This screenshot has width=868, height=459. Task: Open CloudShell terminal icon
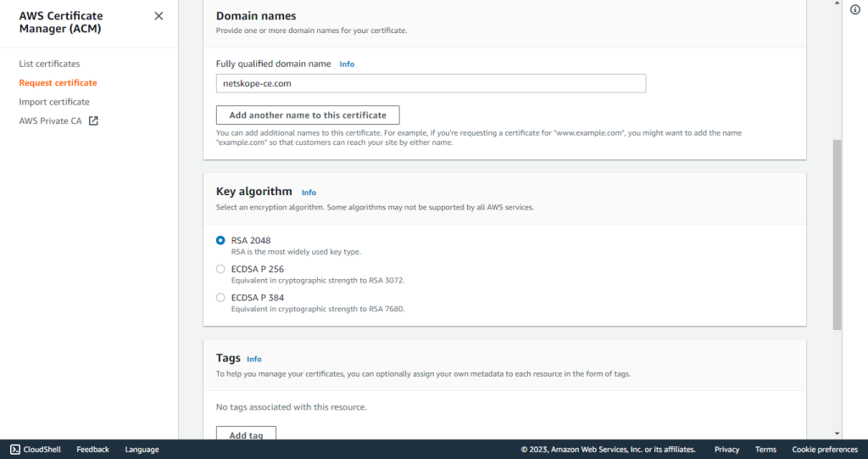[x=15, y=450]
